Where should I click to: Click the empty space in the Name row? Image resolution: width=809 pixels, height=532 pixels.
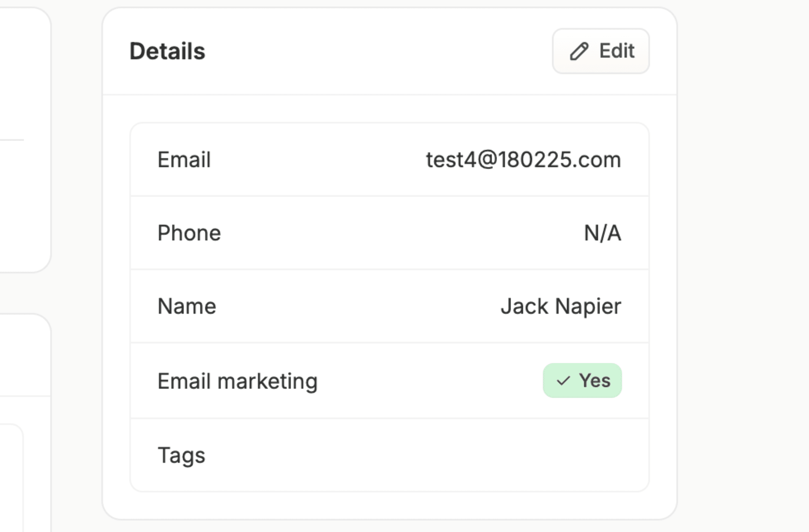358,306
